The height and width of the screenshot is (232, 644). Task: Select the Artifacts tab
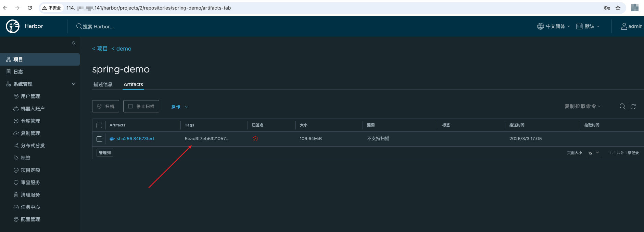[133, 84]
